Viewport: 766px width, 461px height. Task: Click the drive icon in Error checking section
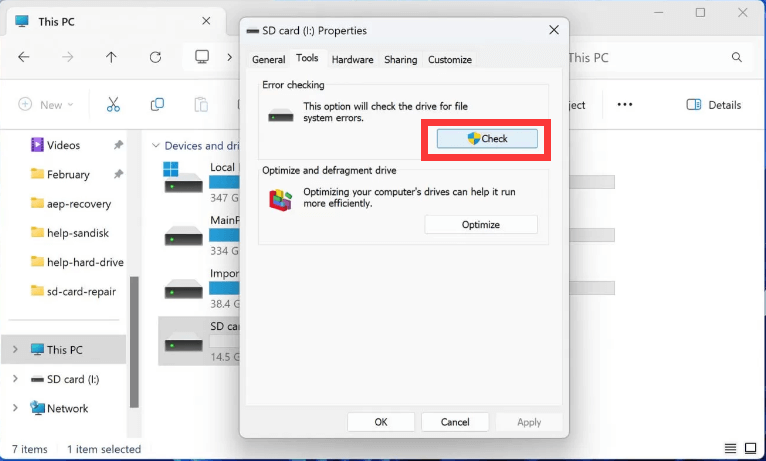[x=281, y=116]
